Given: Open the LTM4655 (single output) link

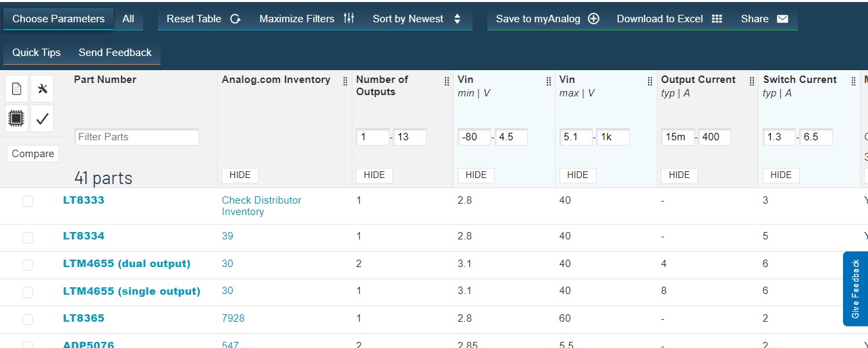Looking at the screenshot, I should point(132,291).
